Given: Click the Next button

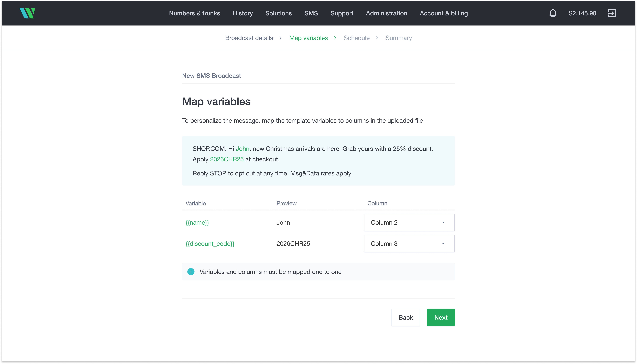Looking at the screenshot, I should click(x=441, y=317).
